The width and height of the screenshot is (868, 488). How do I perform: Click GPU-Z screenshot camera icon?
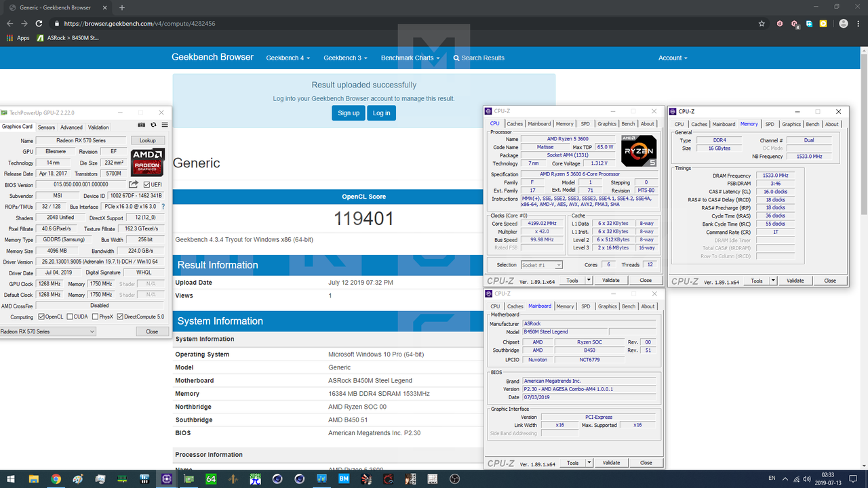[141, 125]
